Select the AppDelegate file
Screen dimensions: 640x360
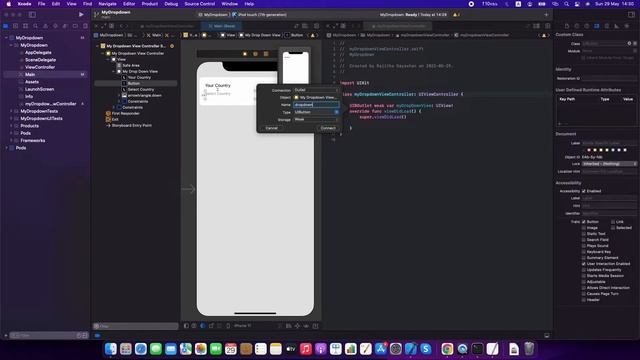pyautogui.click(x=38, y=53)
